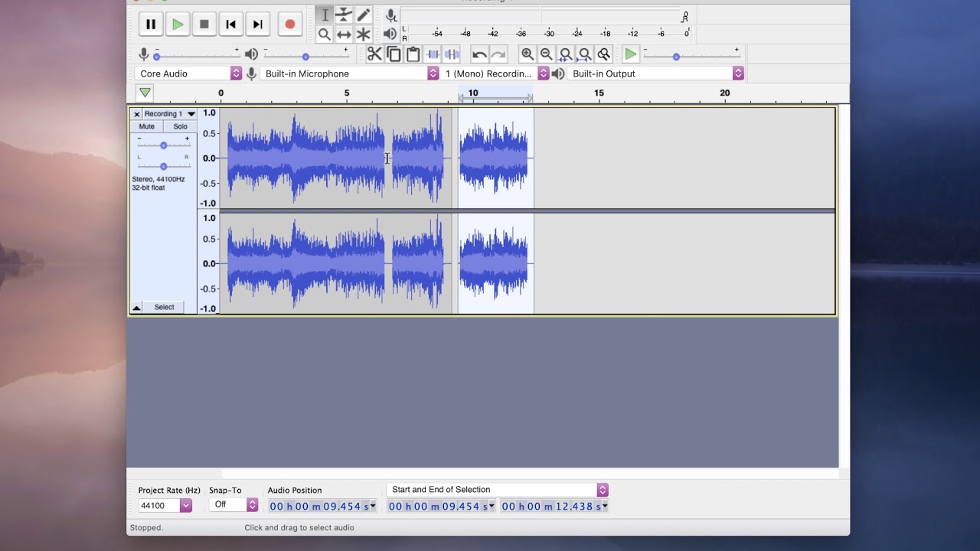Close the Recording 1 track

pyautogui.click(x=136, y=114)
